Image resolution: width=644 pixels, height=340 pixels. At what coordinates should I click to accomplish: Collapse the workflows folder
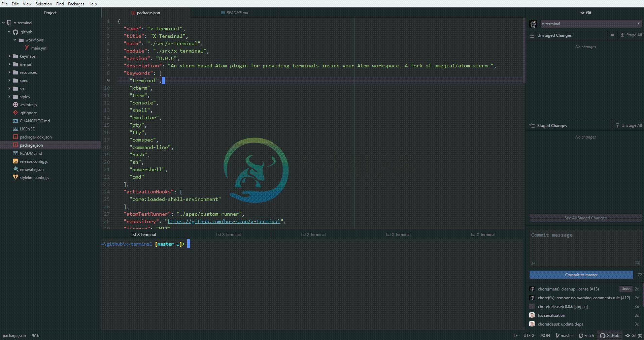coord(15,40)
